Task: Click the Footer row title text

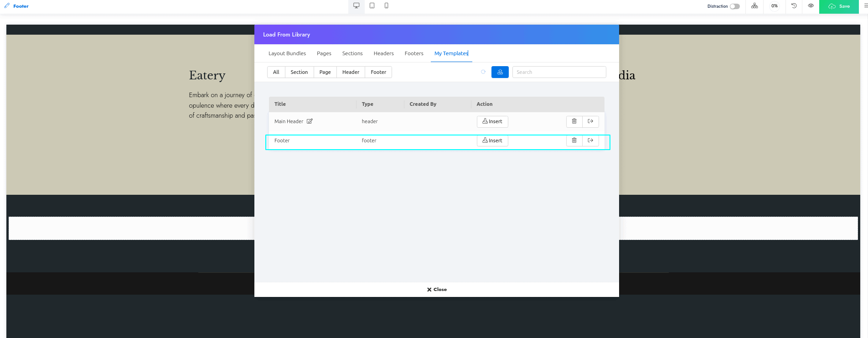Action: [282, 140]
